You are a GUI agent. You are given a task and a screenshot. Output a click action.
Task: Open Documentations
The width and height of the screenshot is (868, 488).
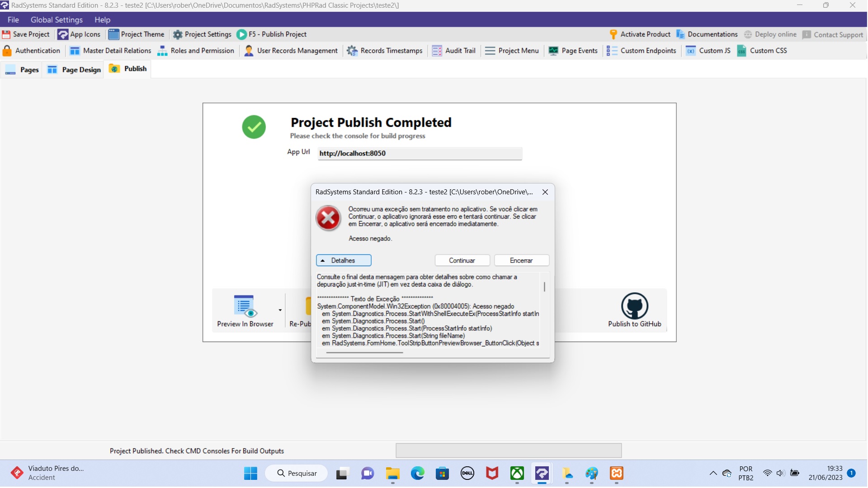707,34
